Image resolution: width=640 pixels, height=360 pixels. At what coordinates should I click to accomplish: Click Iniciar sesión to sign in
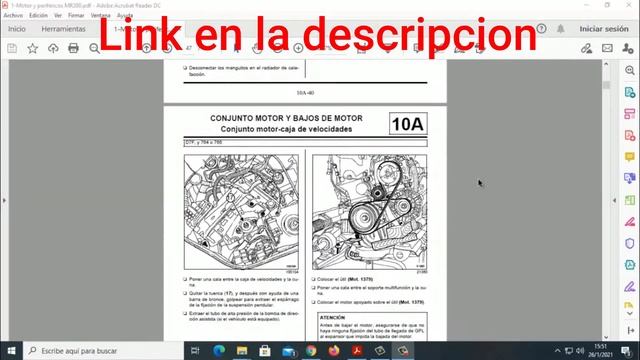(604, 29)
